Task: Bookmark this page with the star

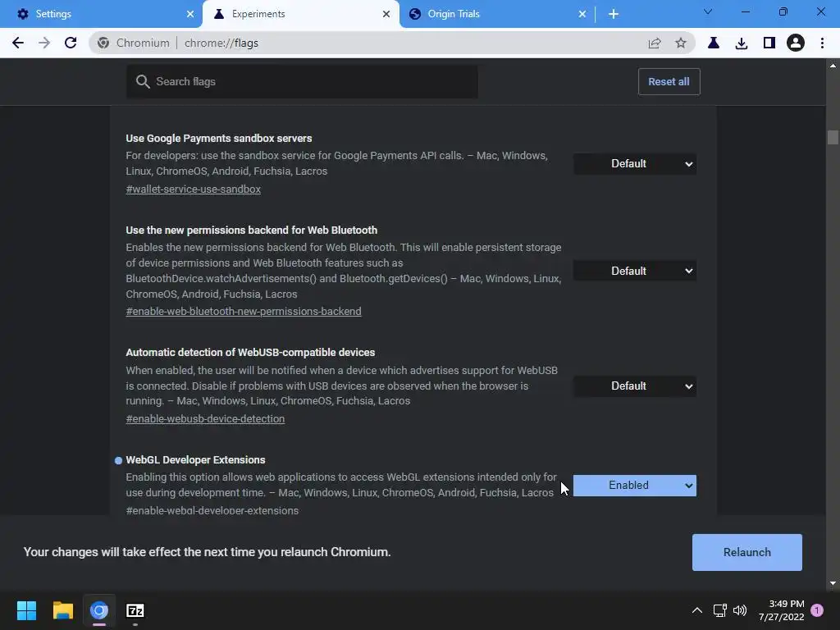Action: 680,43
